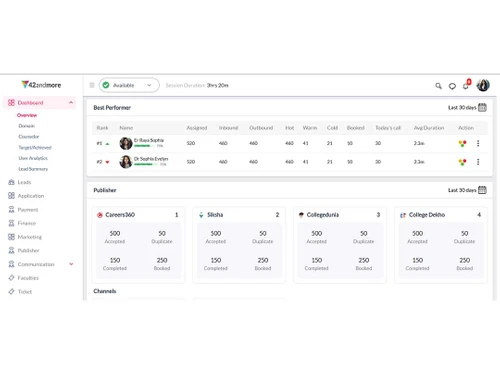Go to Marketing in sidebar

pyautogui.click(x=30, y=237)
